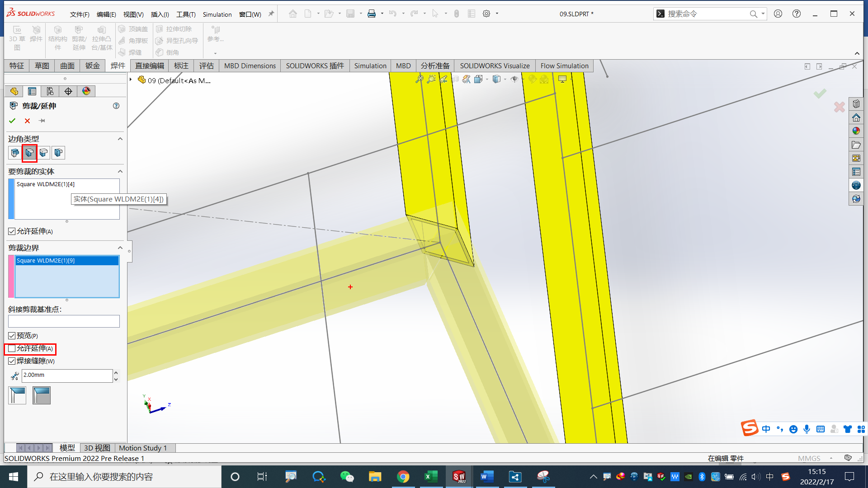Select the coped cut between bodies option
The height and width of the screenshot is (488, 868).
(42, 395)
